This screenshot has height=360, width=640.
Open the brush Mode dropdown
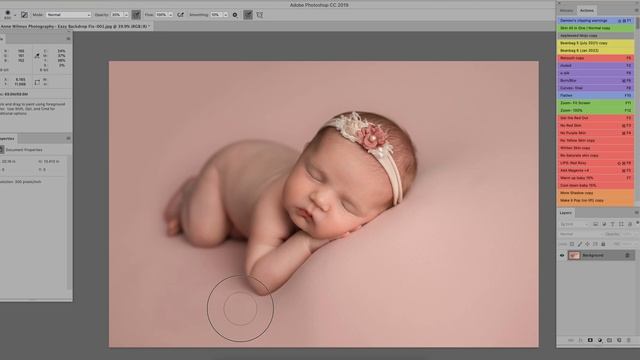pos(68,15)
